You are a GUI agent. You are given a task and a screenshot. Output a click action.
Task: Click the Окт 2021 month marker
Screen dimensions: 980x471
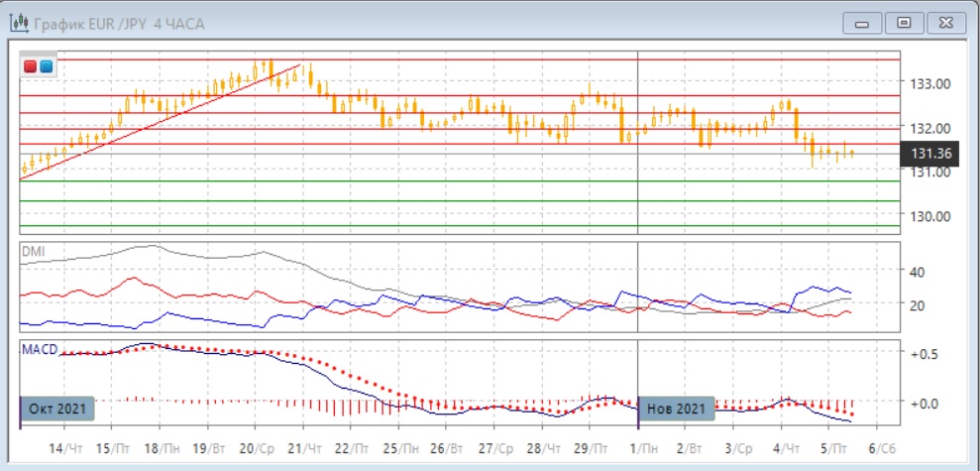pos(57,409)
